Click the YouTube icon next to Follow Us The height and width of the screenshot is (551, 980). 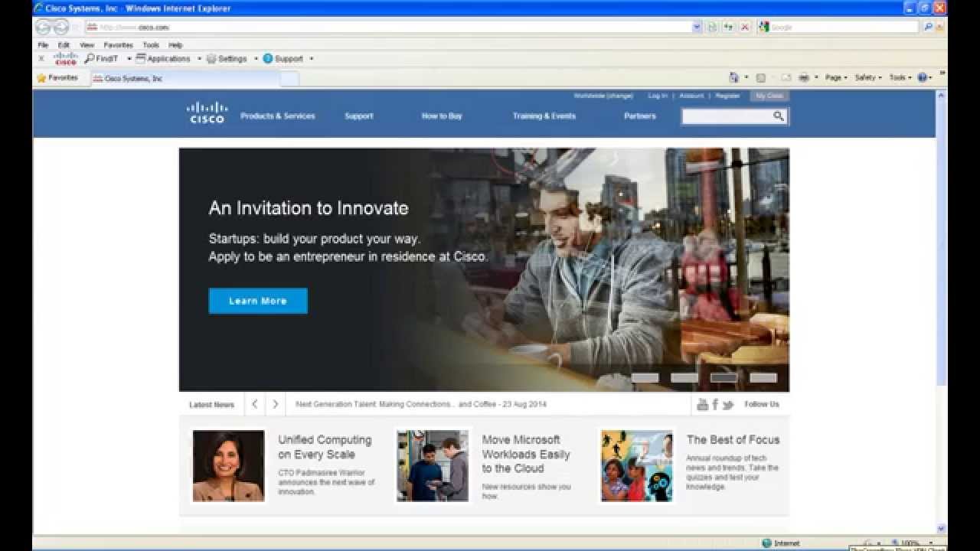(x=703, y=404)
